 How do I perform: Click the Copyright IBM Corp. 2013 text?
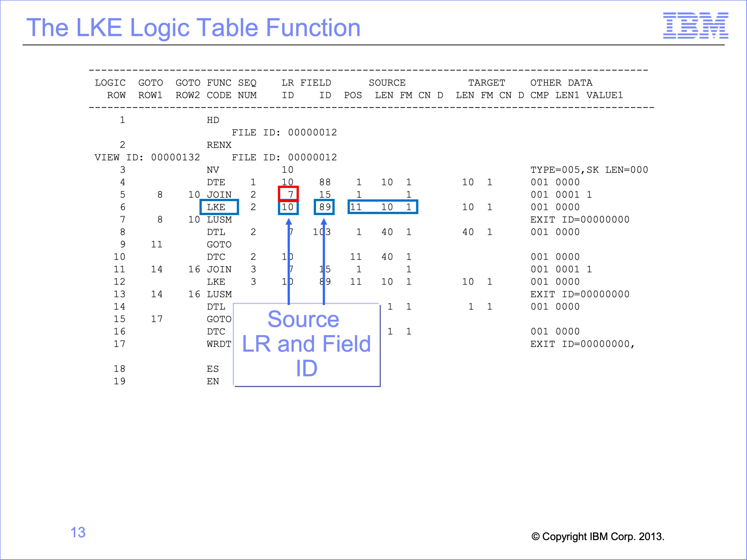coord(597,536)
